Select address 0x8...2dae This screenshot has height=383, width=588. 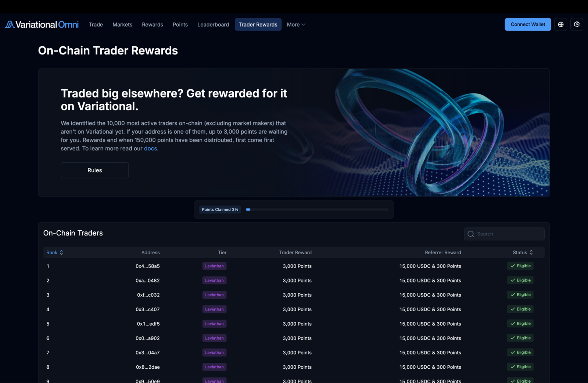pyautogui.click(x=148, y=367)
